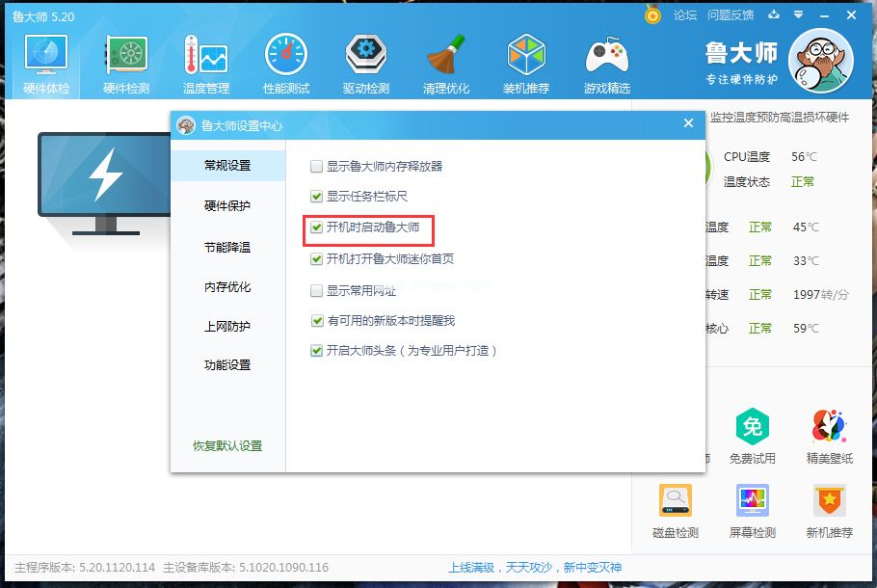Open the 屏幕检测 screen test tool
The height and width of the screenshot is (588, 877).
pos(753,509)
